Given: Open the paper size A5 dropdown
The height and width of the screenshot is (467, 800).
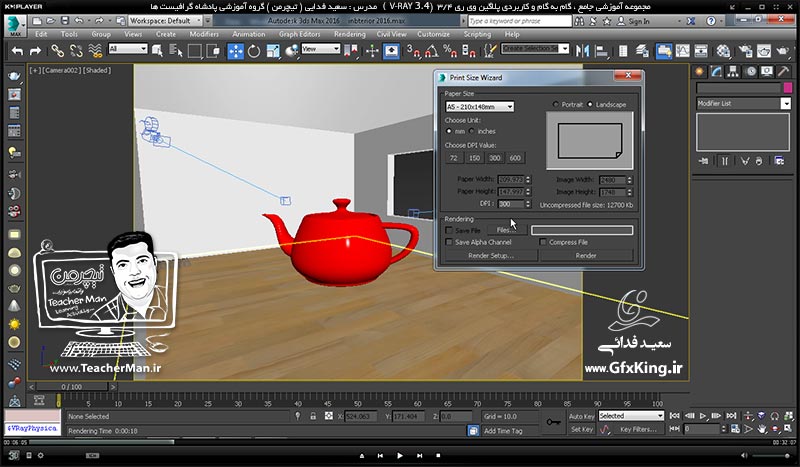Looking at the screenshot, I should tap(480, 107).
